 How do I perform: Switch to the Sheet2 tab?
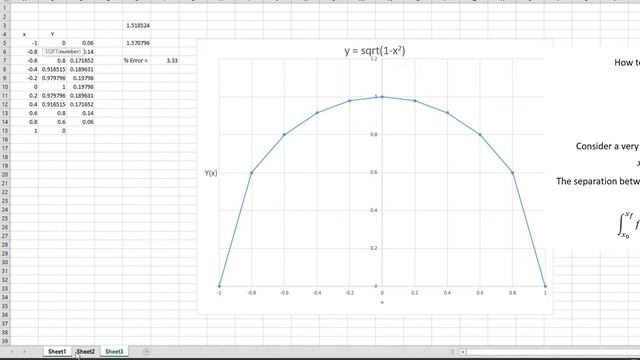tap(85, 351)
